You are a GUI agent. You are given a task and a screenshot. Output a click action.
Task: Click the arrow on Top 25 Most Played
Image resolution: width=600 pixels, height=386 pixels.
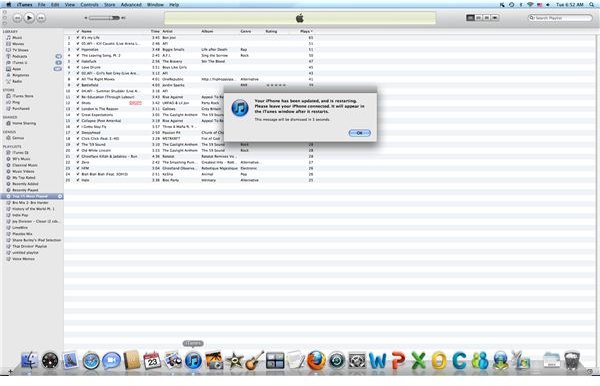coord(60,196)
